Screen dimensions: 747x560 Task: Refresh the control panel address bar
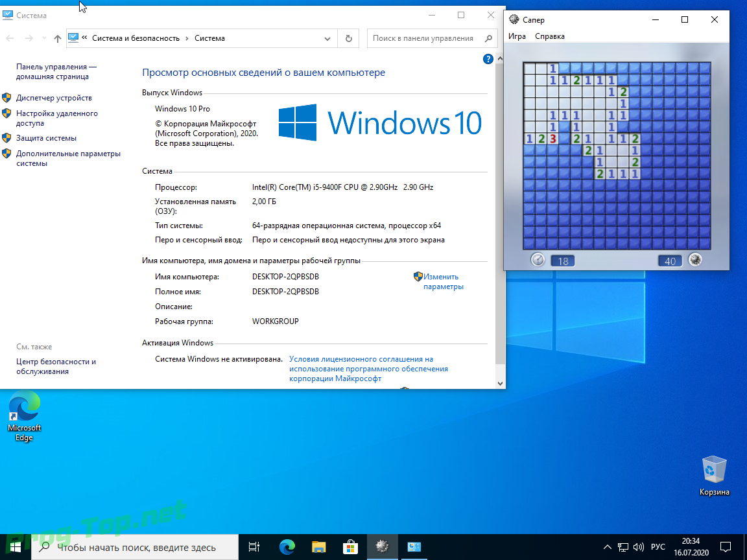click(349, 39)
